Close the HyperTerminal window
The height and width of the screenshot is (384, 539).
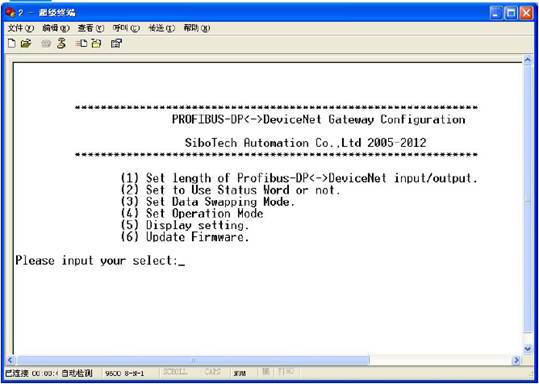pos(526,13)
